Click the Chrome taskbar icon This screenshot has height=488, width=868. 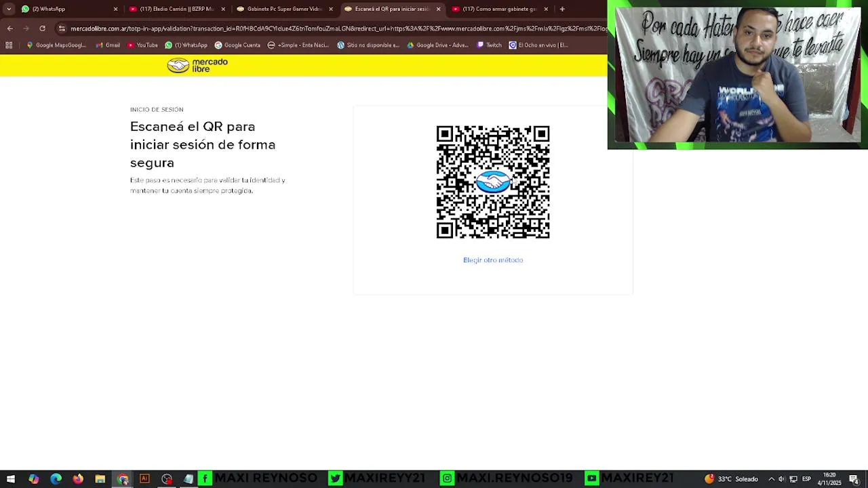pos(123,479)
